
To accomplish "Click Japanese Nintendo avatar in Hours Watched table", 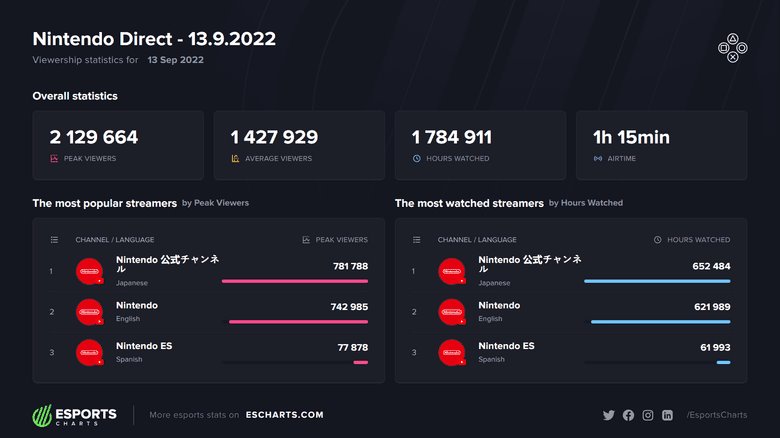I will point(452,271).
